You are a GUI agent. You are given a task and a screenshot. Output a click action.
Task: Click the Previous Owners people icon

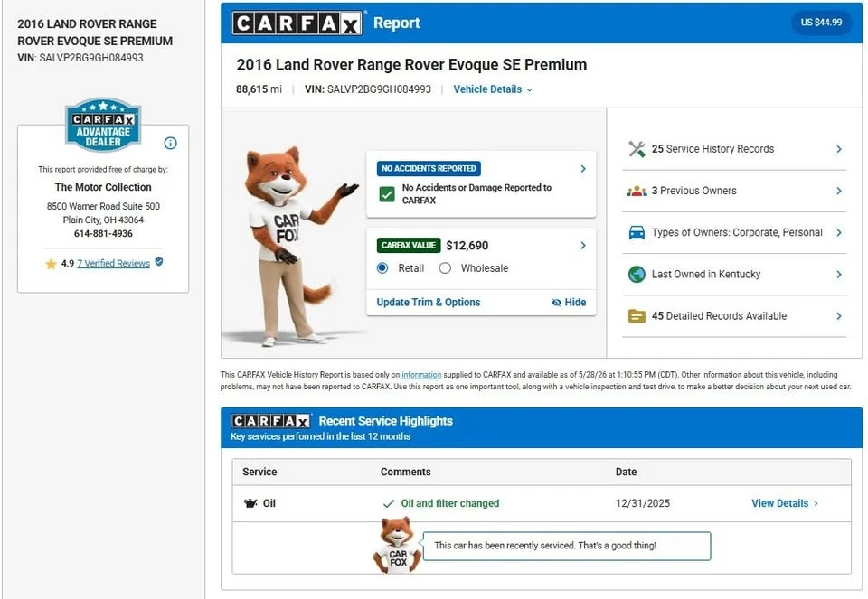coord(637,191)
